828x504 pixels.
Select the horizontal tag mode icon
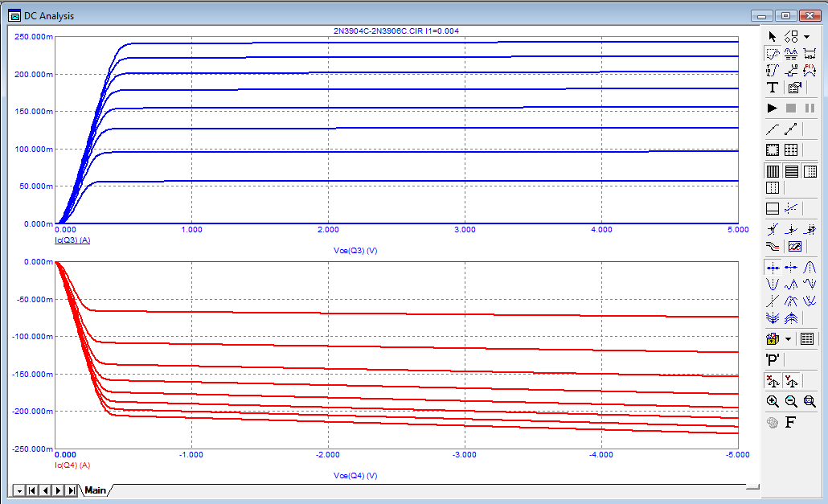pos(810,53)
